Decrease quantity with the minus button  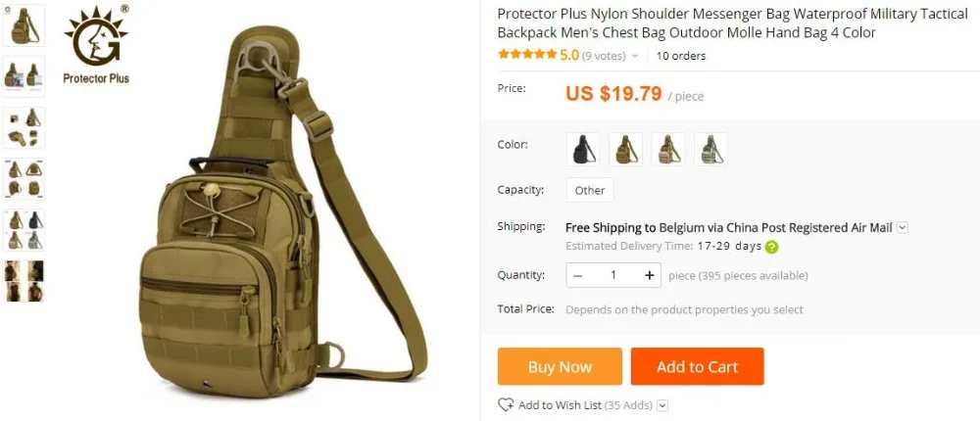[x=577, y=275]
